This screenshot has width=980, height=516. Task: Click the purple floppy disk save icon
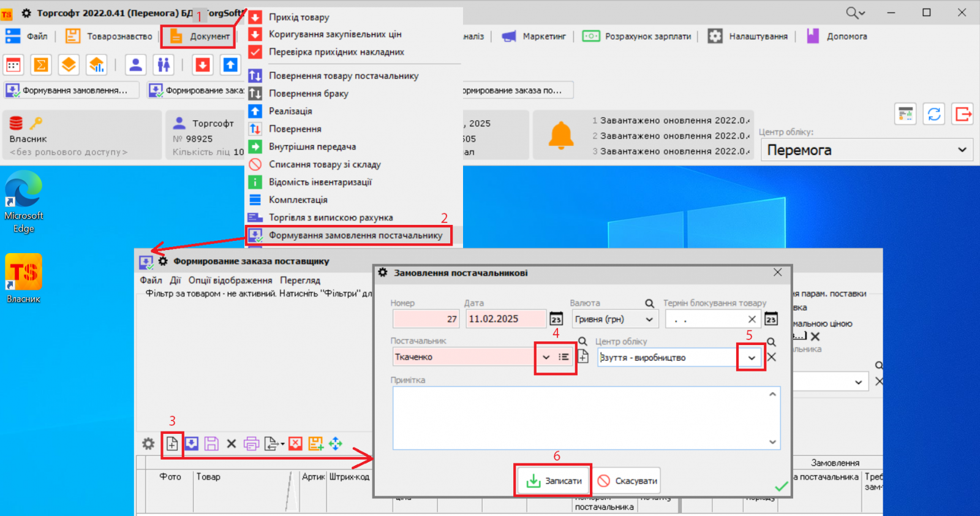point(211,444)
